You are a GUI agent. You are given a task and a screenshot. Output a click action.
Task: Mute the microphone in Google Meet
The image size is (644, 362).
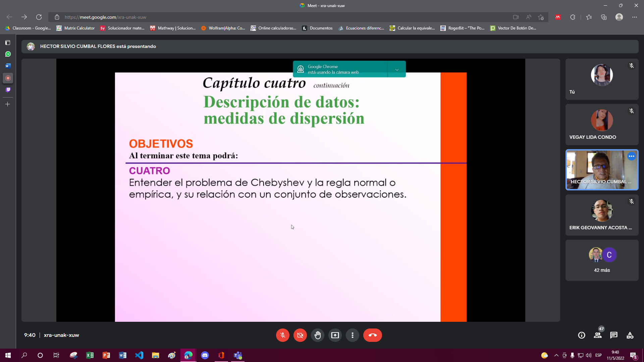[x=282, y=335]
